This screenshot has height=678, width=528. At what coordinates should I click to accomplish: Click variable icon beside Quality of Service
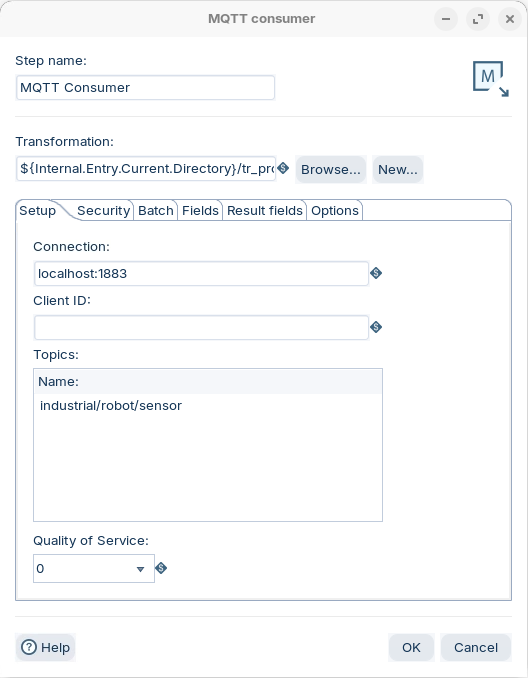161,568
